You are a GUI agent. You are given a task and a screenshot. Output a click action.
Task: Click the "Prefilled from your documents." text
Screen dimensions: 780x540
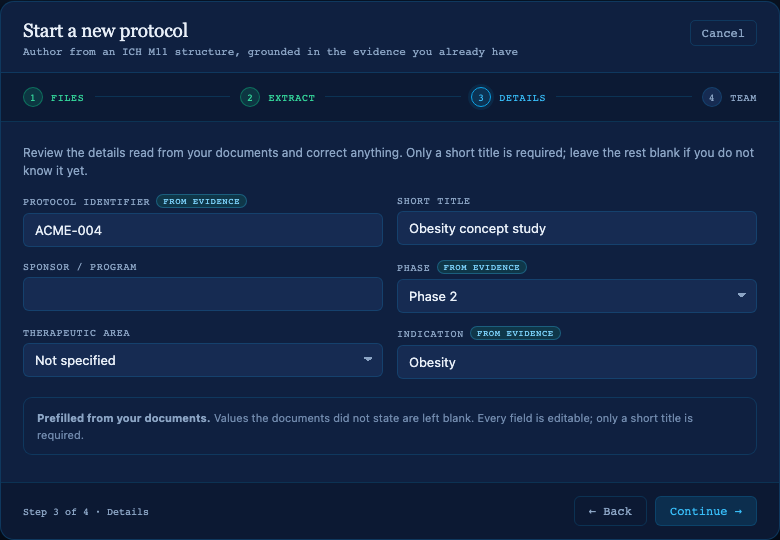coord(123,418)
